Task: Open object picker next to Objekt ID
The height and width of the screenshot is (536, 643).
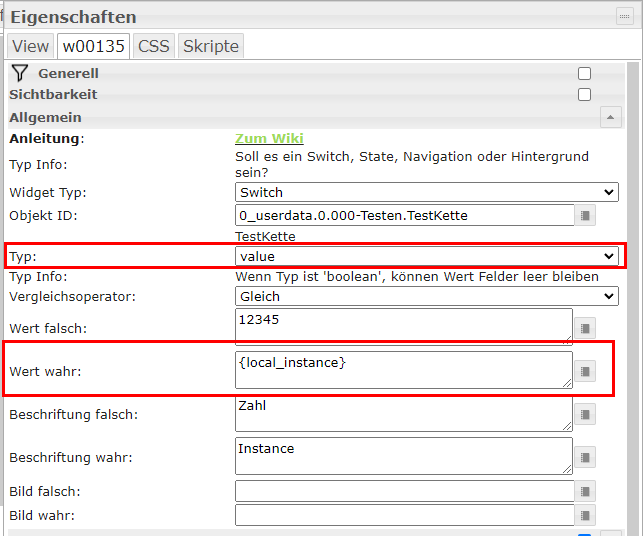Action: 587,215
